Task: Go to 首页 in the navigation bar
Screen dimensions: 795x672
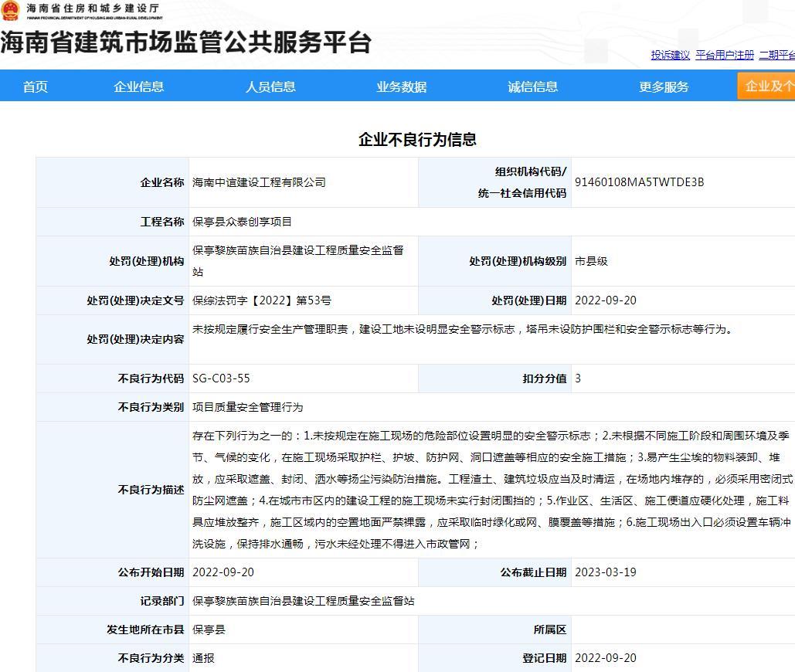Action: click(36, 87)
